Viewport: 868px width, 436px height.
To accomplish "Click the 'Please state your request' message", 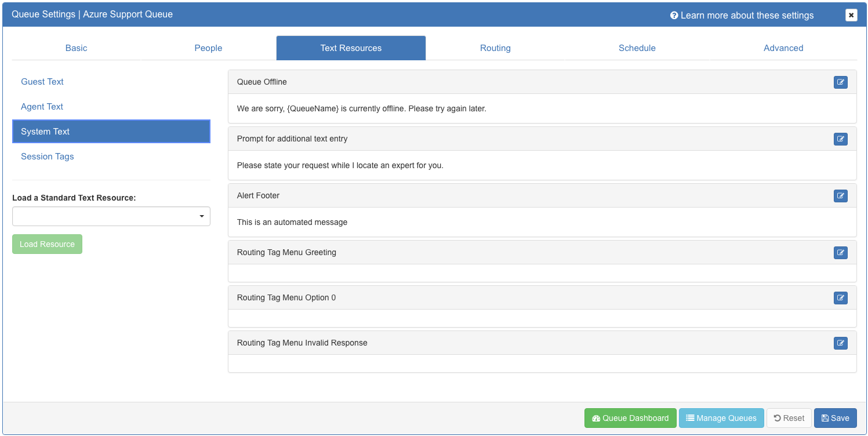I will (340, 165).
